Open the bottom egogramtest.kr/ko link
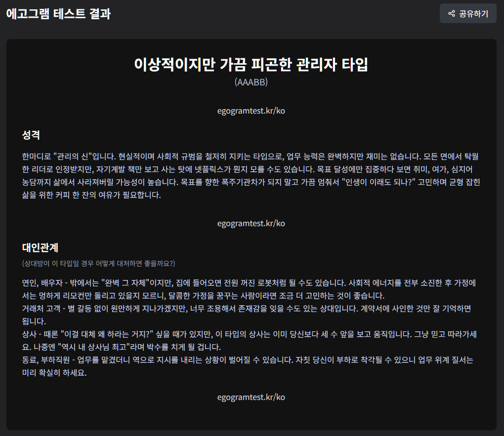The image size is (504, 436). point(251,397)
